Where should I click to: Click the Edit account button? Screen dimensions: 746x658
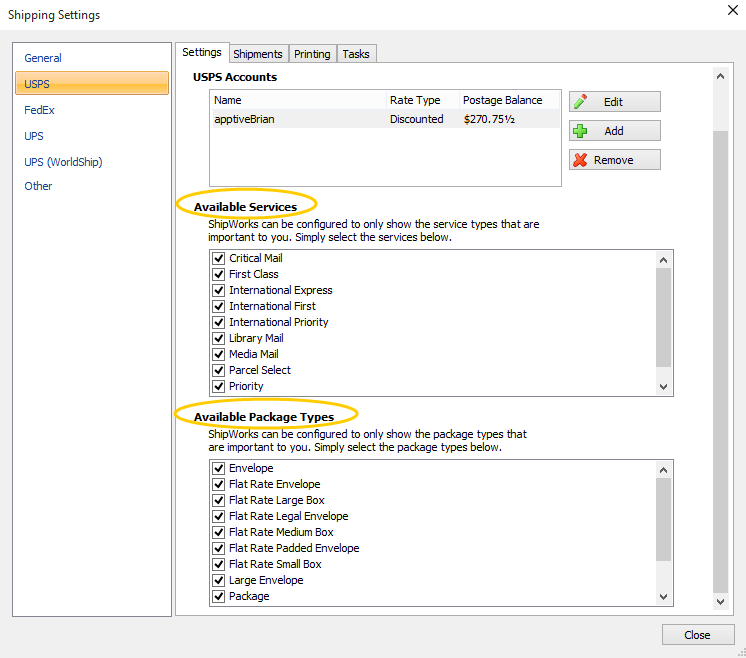coord(615,102)
